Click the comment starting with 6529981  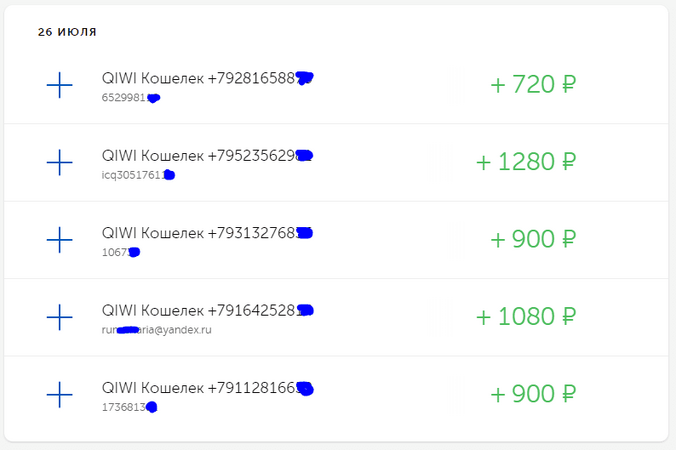[131, 98]
